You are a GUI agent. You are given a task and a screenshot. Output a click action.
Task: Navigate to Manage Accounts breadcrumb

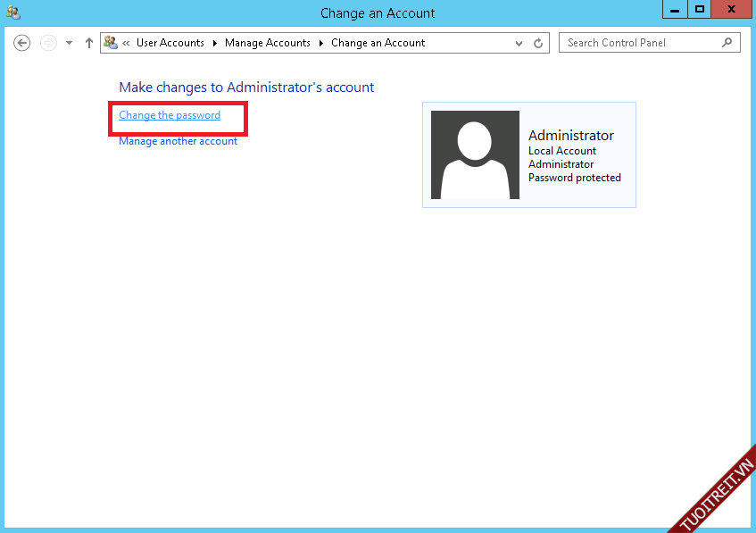pos(267,43)
